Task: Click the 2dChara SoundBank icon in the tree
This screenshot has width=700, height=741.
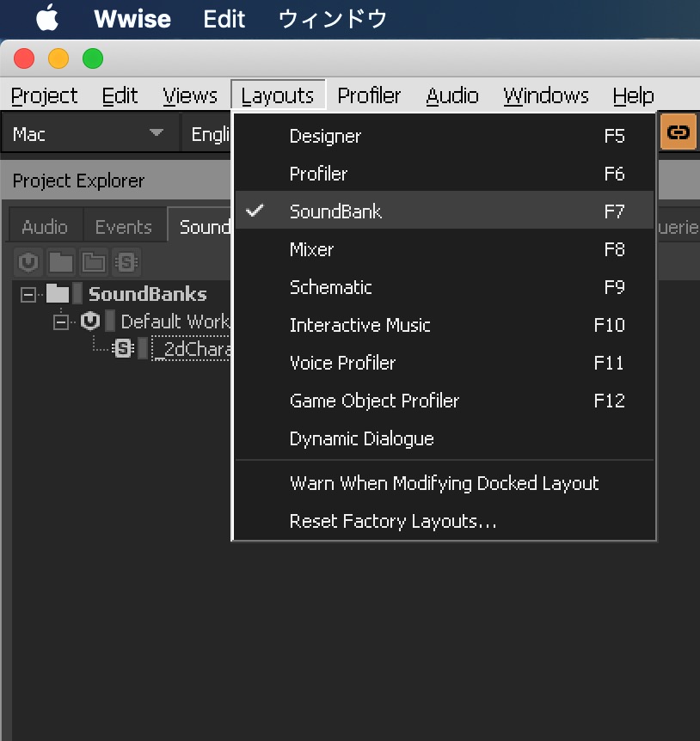Action: tap(123, 349)
